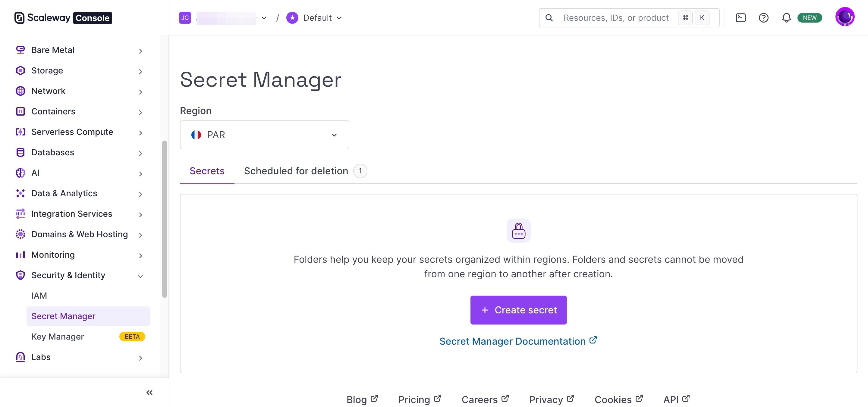Click the Default project star icon
Image resolution: width=868 pixels, height=407 pixels.
coord(292,18)
